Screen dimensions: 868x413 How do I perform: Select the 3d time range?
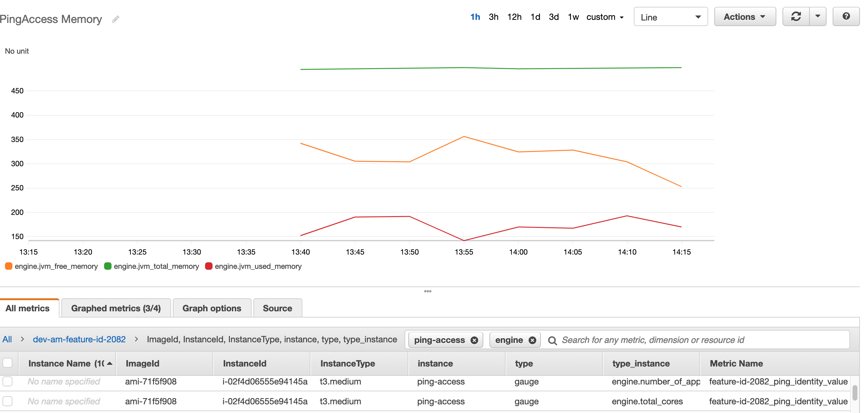554,17
